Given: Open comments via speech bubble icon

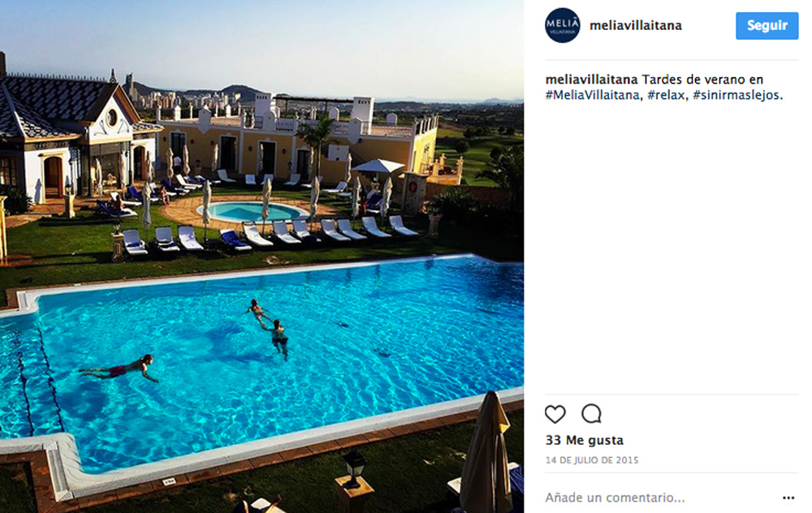Looking at the screenshot, I should coord(591,414).
